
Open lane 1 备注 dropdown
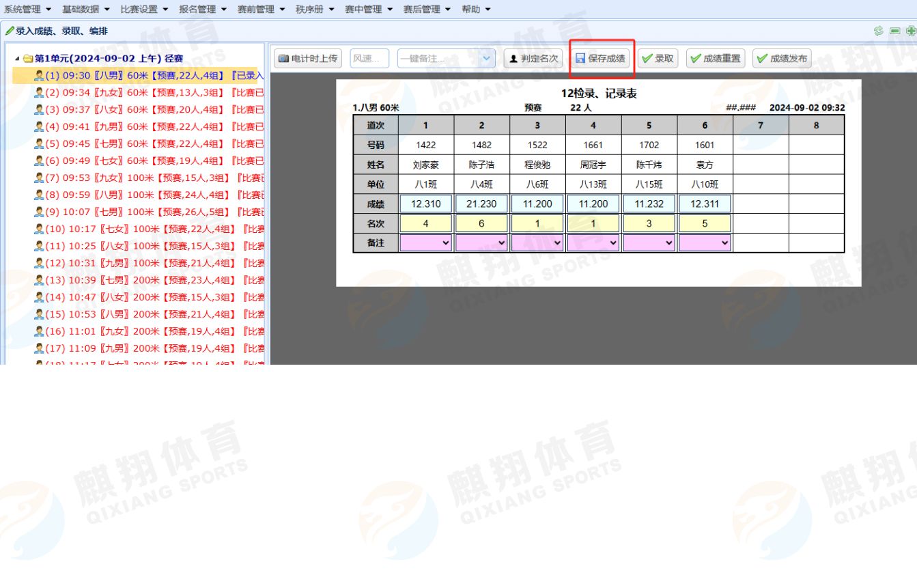click(x=446, y=242)
